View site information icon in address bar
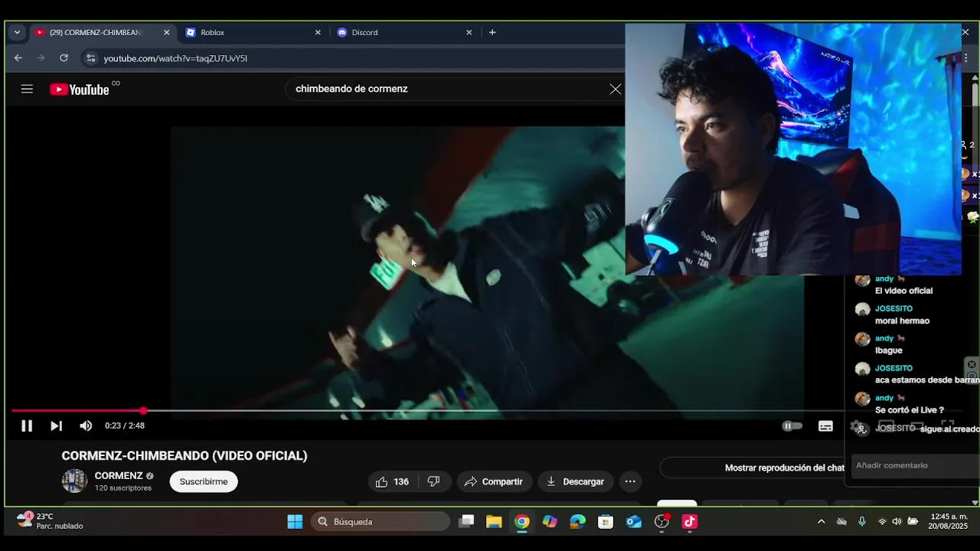Image resolution: width=980 pixels, height=551 pixels. click(90, 58)
